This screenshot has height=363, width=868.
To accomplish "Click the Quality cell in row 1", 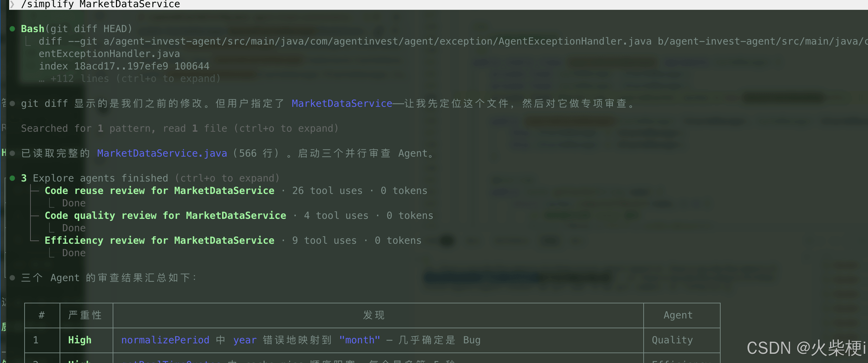I will pos(672,340).
